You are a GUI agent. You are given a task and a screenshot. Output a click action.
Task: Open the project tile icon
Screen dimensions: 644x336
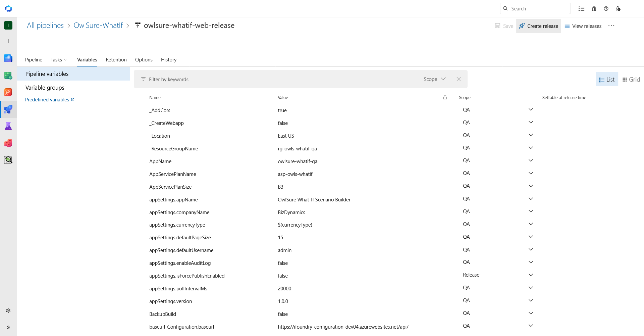pos(8,25)
